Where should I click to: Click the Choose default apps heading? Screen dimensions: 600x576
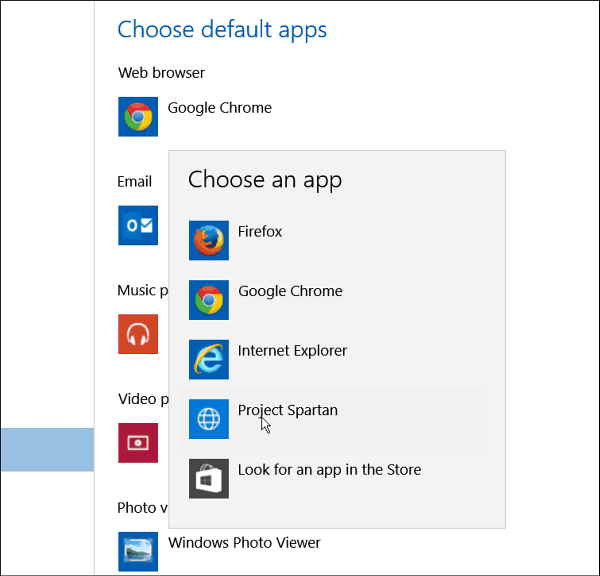click(222, 29)
